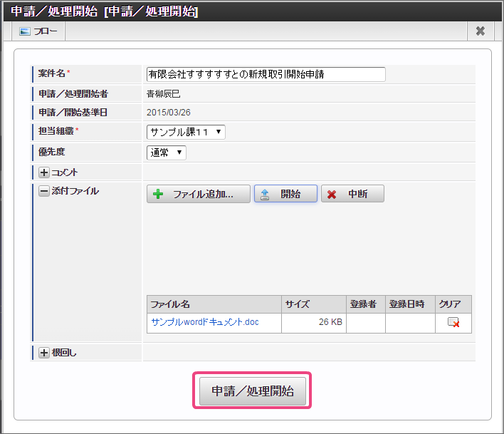Click the 添付ファイル section label
Screen dimensions: 504x434
[x=75, y=191]
